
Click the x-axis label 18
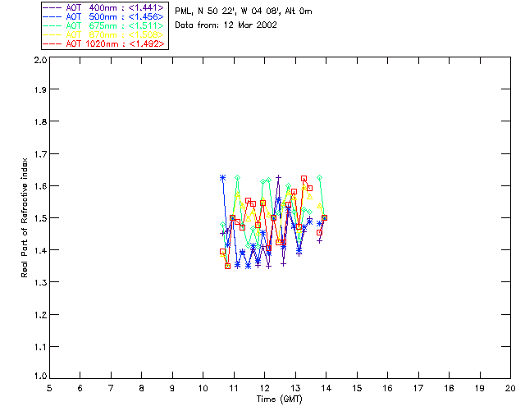(450, 388)
